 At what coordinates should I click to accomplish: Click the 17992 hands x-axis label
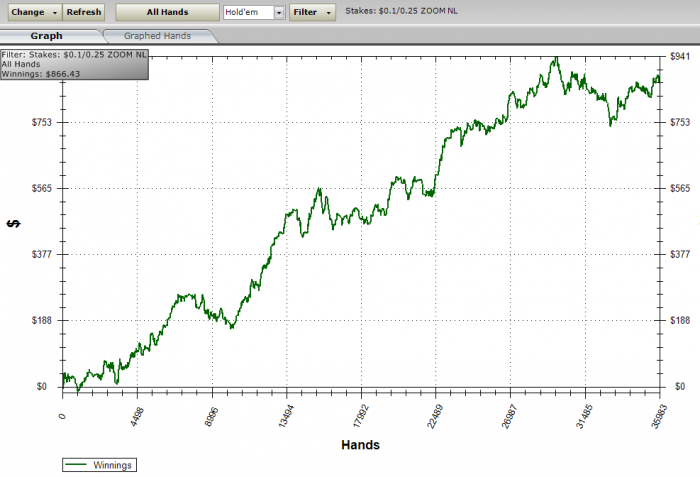pos(361,415)
